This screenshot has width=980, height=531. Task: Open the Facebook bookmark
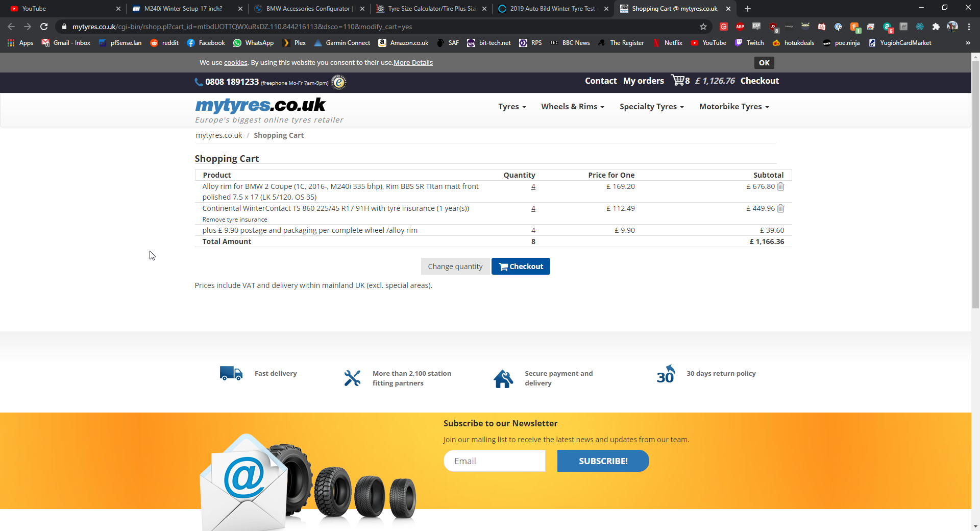coord(206,43)
